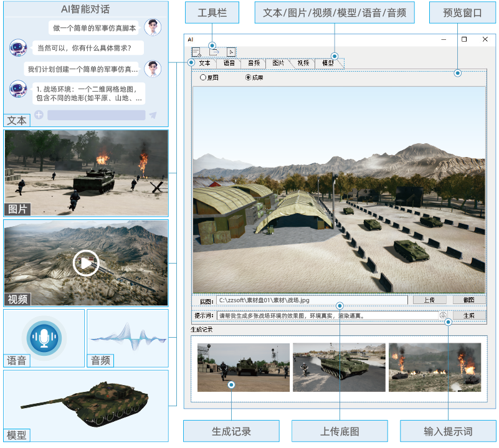Click the 提示词 prompt text field

pos(327,316)
